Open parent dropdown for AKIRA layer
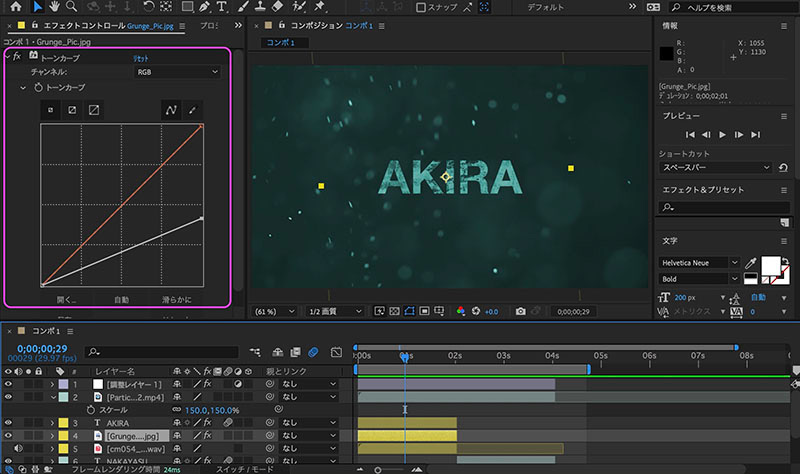This screenshot has width=800, height=474. 309,422
